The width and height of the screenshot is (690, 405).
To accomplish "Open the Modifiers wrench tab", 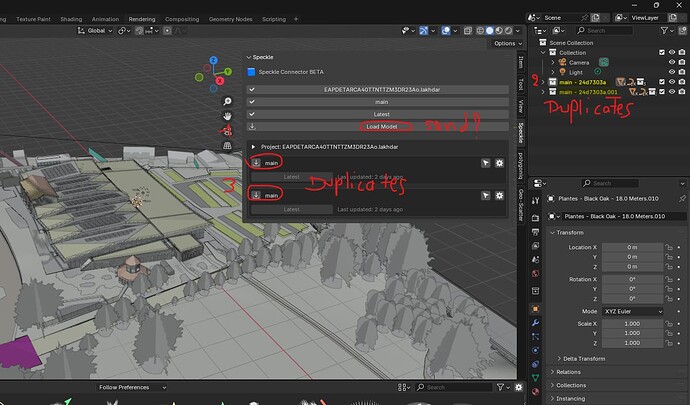I will 536,323.
